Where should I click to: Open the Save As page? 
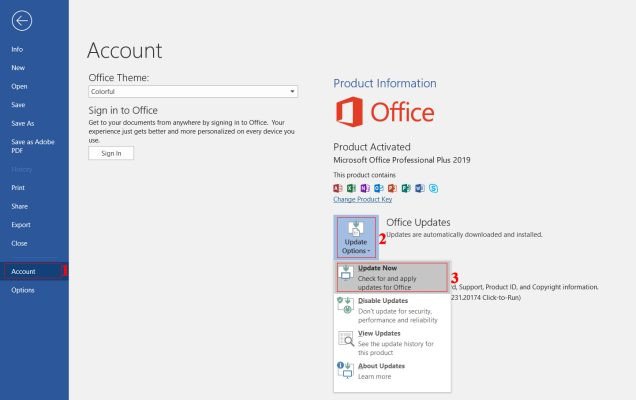coord(23,123)
